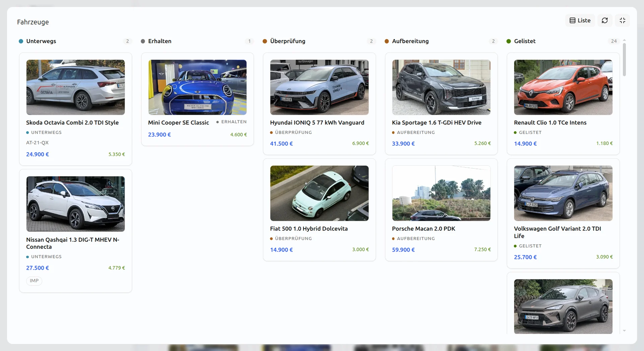The image size is (644, 351).
Task: Select Volkswagen Golf Variant 2.0 TDI Life title
Action: pyautogui.click(x=558, y=232)
